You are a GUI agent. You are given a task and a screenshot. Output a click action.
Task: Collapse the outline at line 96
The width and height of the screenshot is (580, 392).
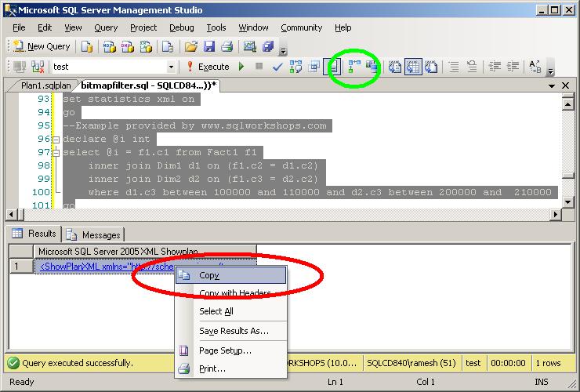tap(56, 140)
